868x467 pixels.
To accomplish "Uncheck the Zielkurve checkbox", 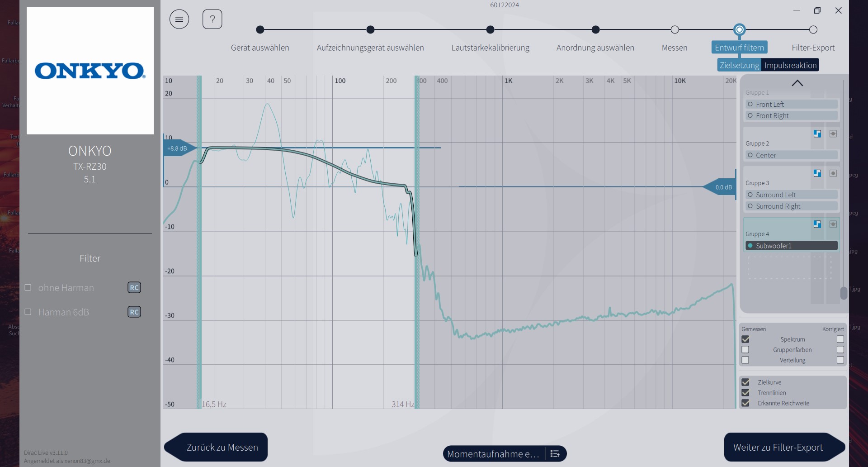I will coord(745,382).
